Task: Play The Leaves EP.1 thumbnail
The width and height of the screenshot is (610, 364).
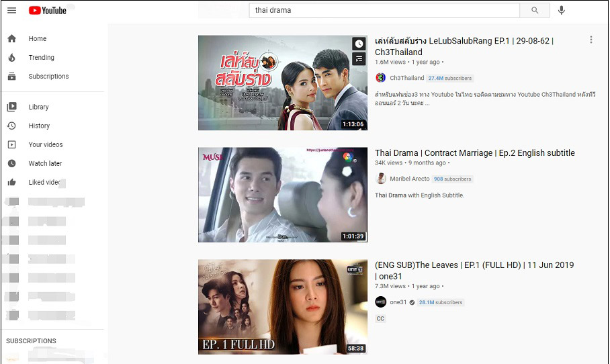Action: coord(283,307)
